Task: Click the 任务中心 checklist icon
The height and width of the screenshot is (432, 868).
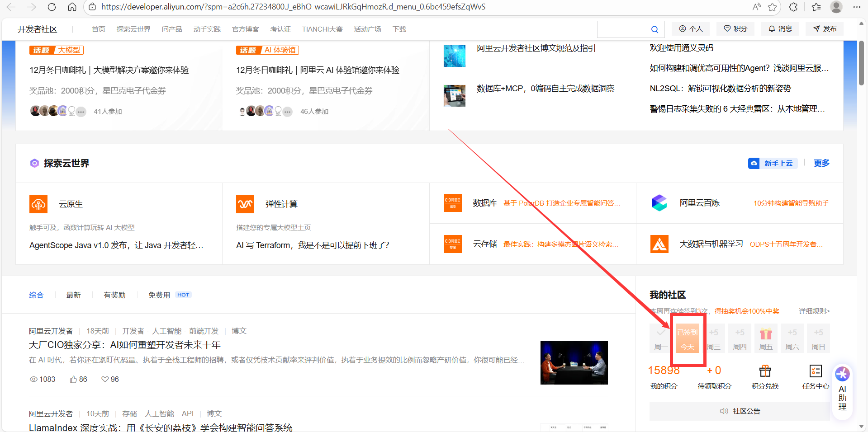Action: point(816,371)
